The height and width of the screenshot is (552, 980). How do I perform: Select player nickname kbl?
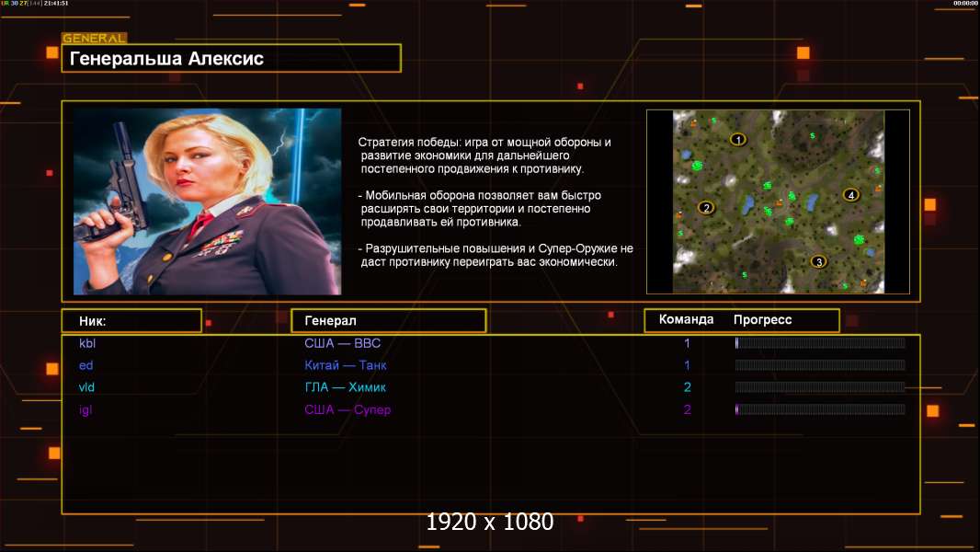(x=87, y=343)
